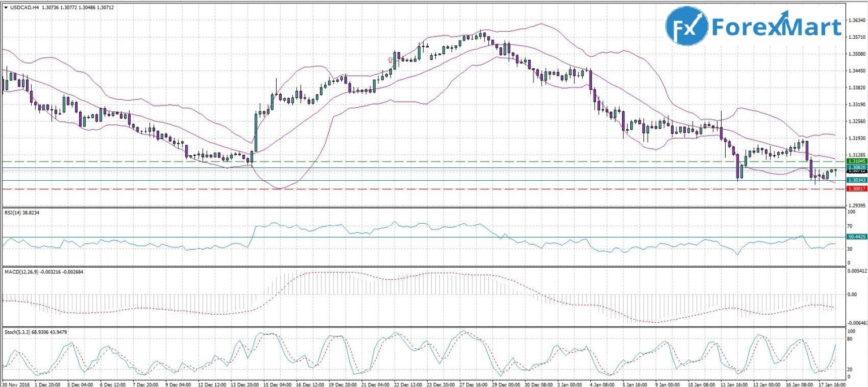Click the USDCAD,H4 symbol title
Image resolution: width=868 pixels, height=387 pixels.
click(26, 7)
